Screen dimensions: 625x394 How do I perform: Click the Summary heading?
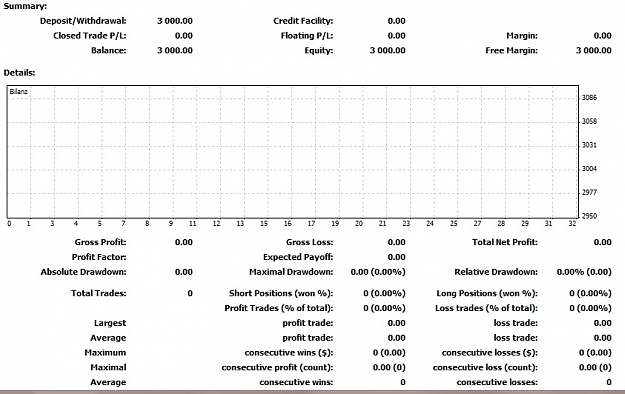25,6
